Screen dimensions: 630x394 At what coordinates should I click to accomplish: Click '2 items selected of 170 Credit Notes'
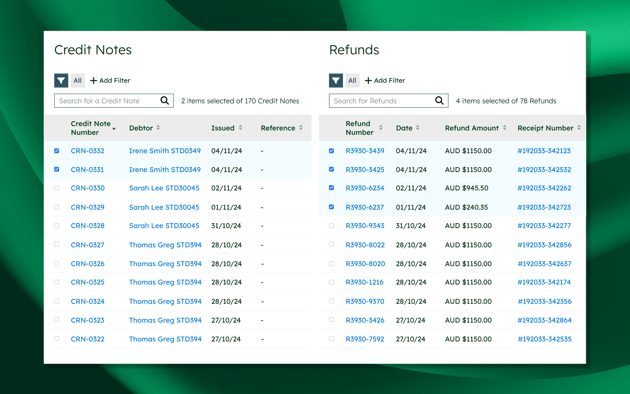(240, 101)
